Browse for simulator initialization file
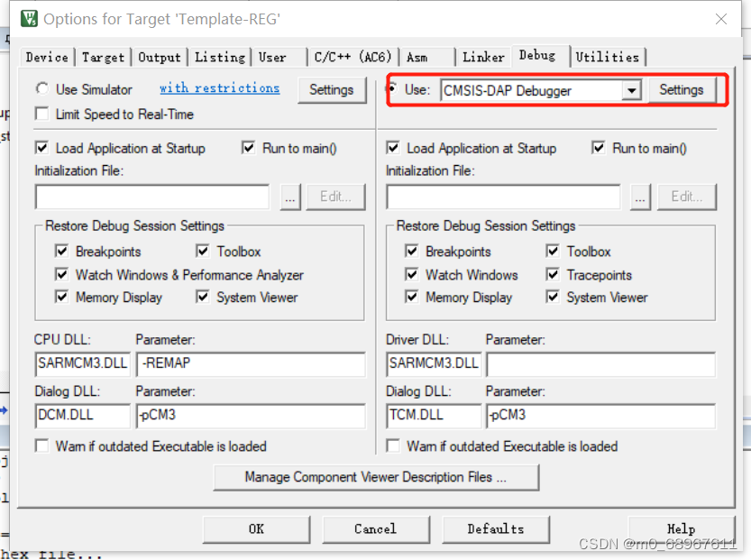Viewport: 751px width, 560px height. 290,197
